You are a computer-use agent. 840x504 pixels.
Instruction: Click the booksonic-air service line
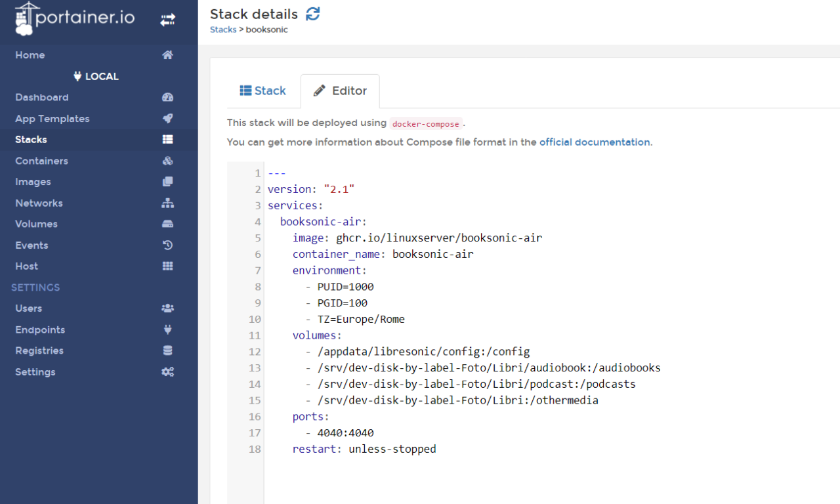(x=324, y=222)
